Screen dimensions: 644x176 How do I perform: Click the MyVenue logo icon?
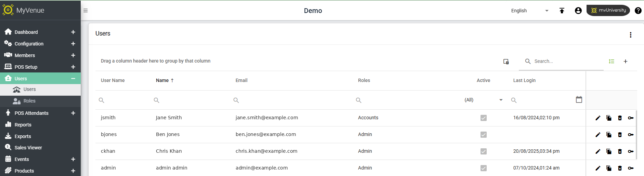pyautogui.click(x=8, y=10)
